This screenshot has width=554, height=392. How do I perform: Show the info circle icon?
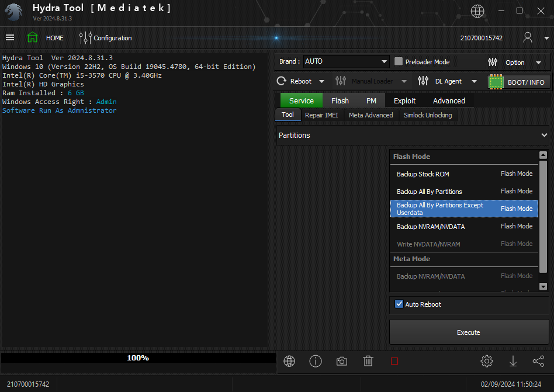tap(316, 361)
